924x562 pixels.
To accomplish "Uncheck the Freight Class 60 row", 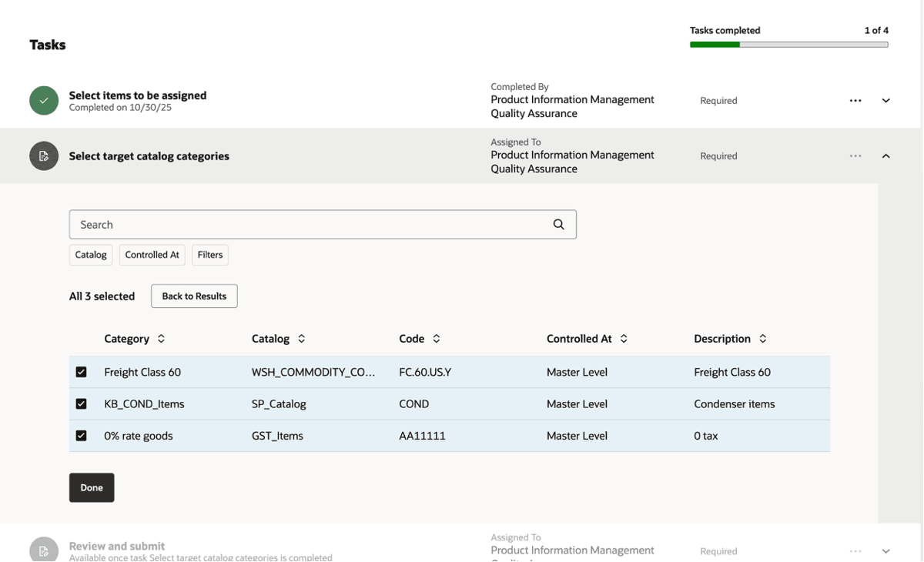I will coord(81,372).
